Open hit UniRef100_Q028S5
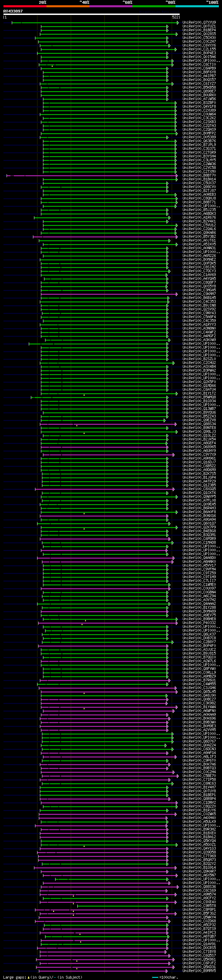The height and width of the screenshot is (980, 222). point(199,34)
